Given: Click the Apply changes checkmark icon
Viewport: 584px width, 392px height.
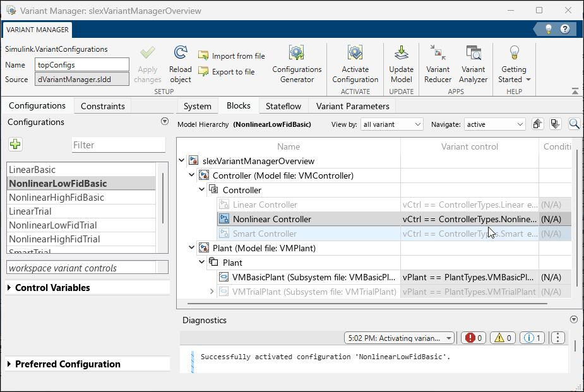Looking at the screenshot, I should [148, 53].
